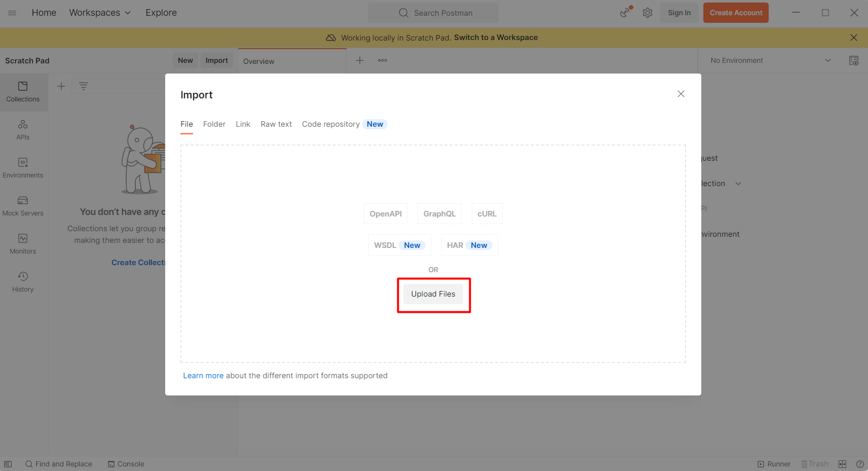The height and width of the screenshot is (471, 868).
Task: Dismiss the Scratch Pad banner
Action: (853, 38)
